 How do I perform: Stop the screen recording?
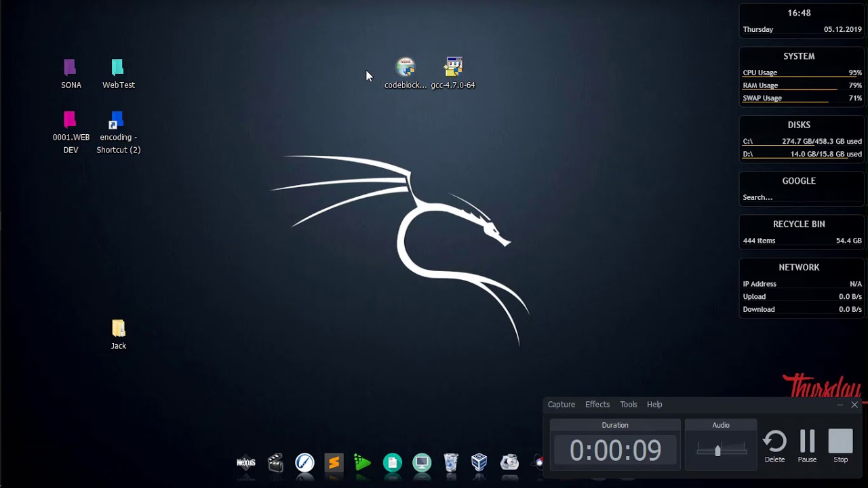coord(840,447)
